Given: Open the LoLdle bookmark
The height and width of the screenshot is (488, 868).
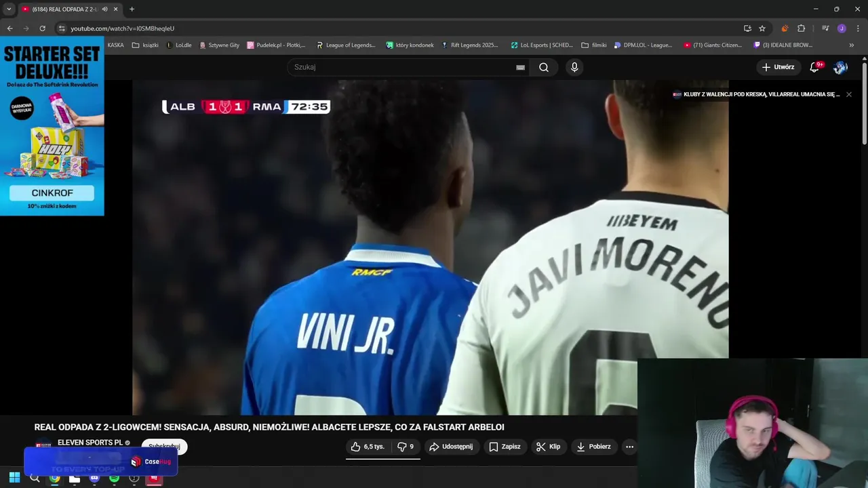Looking at the screenshot, I should (x=179, y=45).
